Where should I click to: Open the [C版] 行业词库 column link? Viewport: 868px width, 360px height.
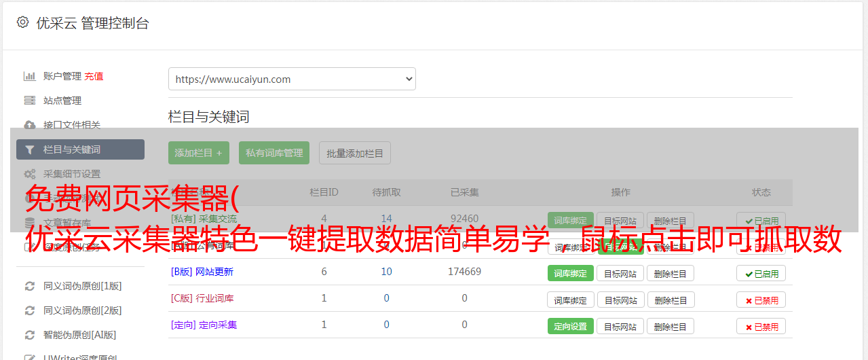tap(202, 298)
